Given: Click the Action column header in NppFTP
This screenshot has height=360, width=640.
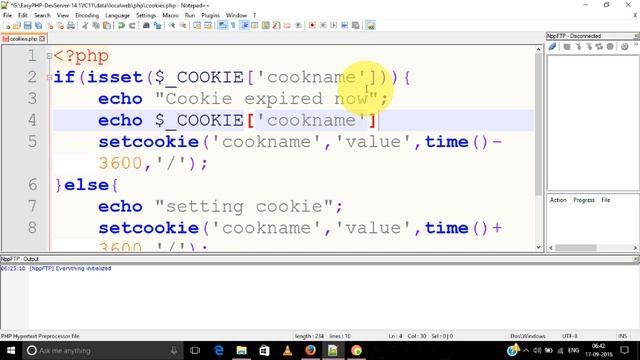Looking at the screenshot, I should (558, 200).
